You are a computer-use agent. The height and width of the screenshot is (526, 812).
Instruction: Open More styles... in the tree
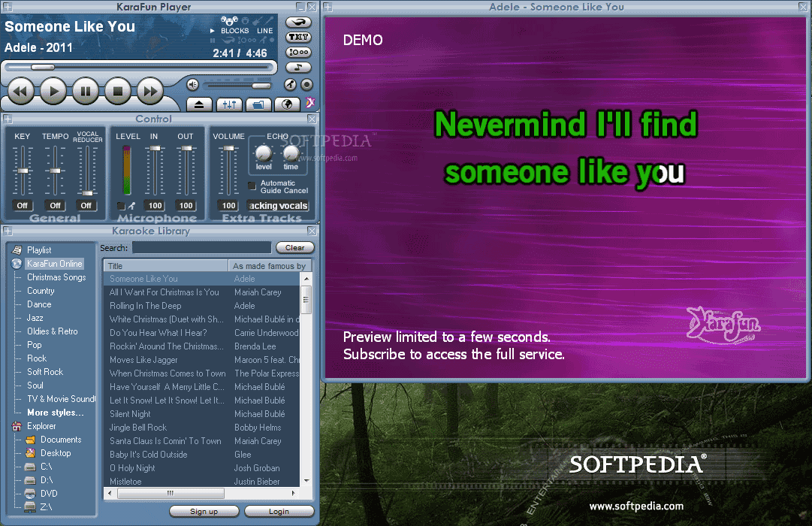coord(56,413)
